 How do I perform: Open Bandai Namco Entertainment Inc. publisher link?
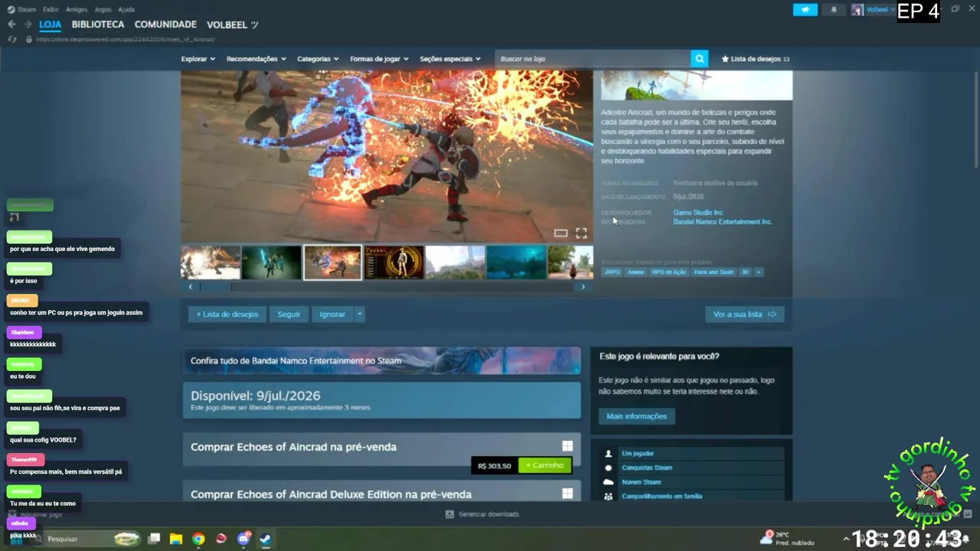[x=722, y=222]
